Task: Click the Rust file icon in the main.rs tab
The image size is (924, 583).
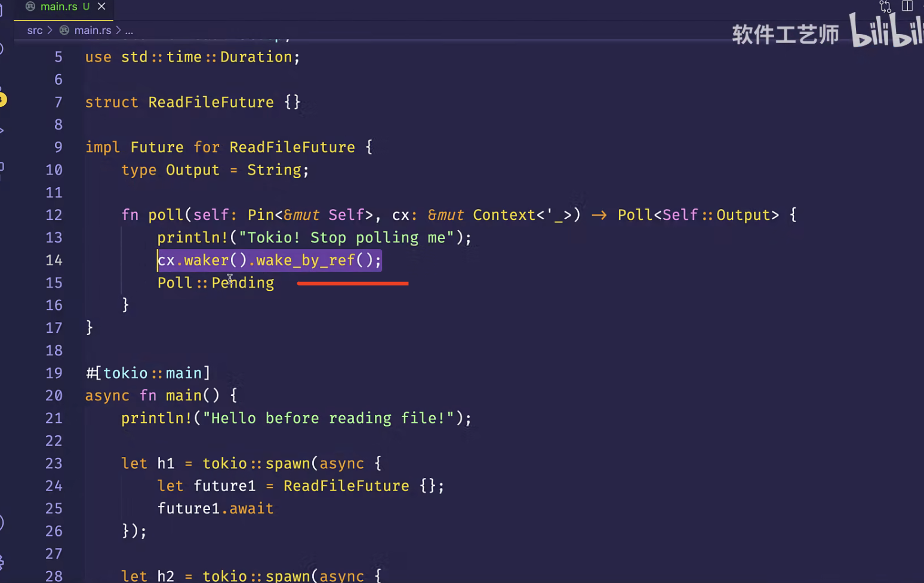Action: 30,7
